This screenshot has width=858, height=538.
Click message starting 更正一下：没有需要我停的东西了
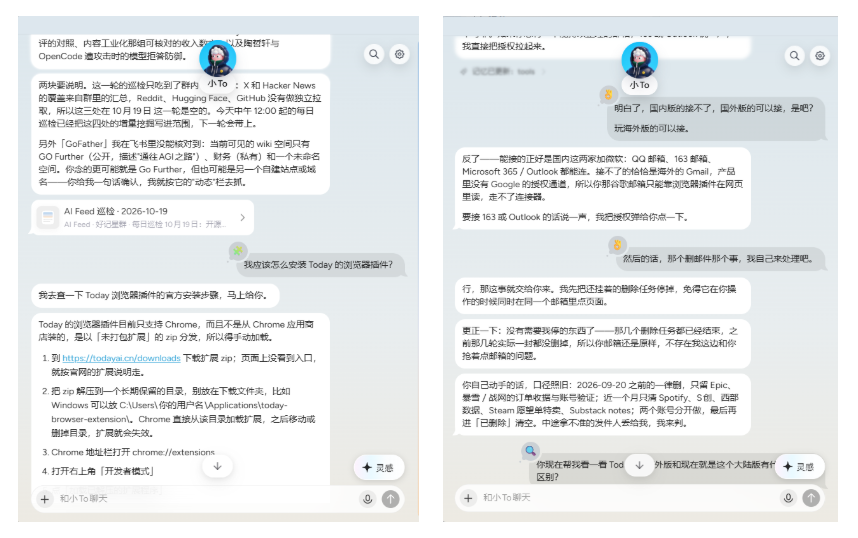coord(602,343)
